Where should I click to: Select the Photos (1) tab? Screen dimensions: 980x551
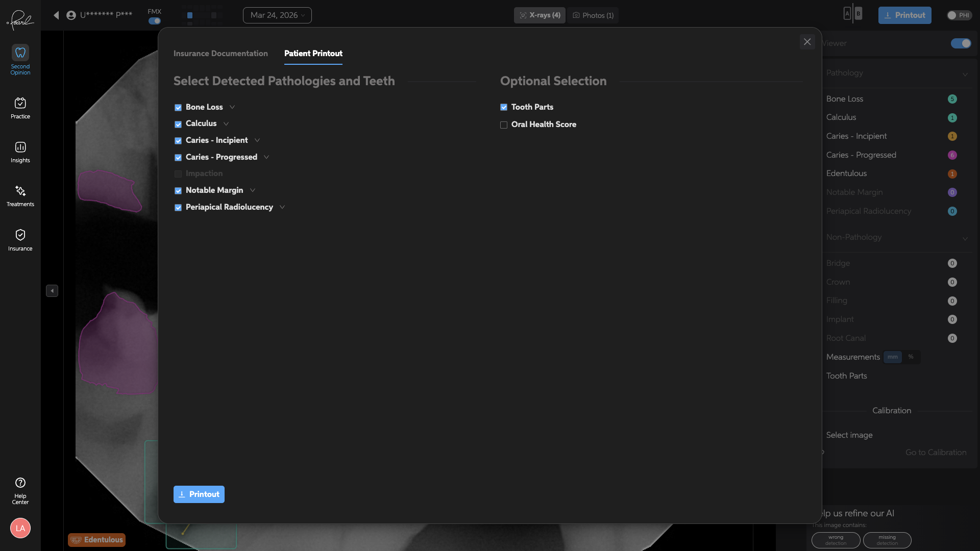pos(593,15)
